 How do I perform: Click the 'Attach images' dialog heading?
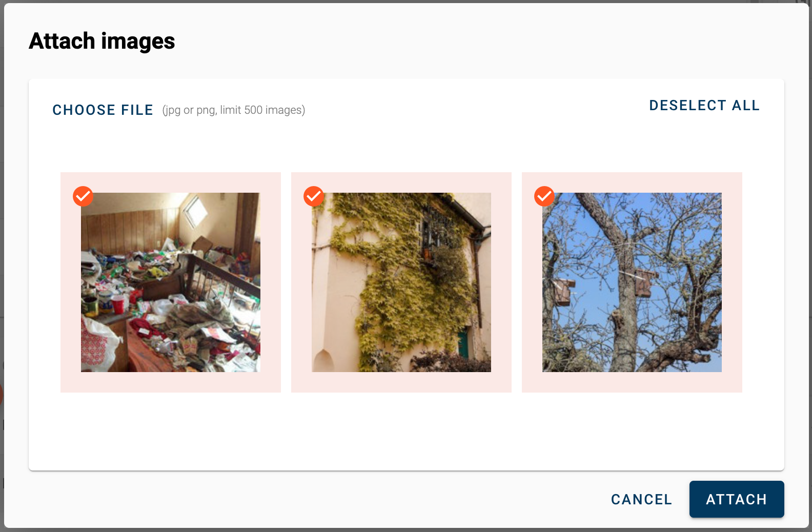pyautogui.click(x=102, y=41)
